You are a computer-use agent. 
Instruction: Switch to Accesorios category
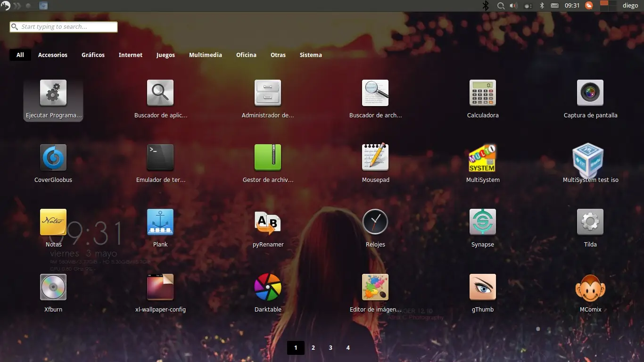[53, 55]
